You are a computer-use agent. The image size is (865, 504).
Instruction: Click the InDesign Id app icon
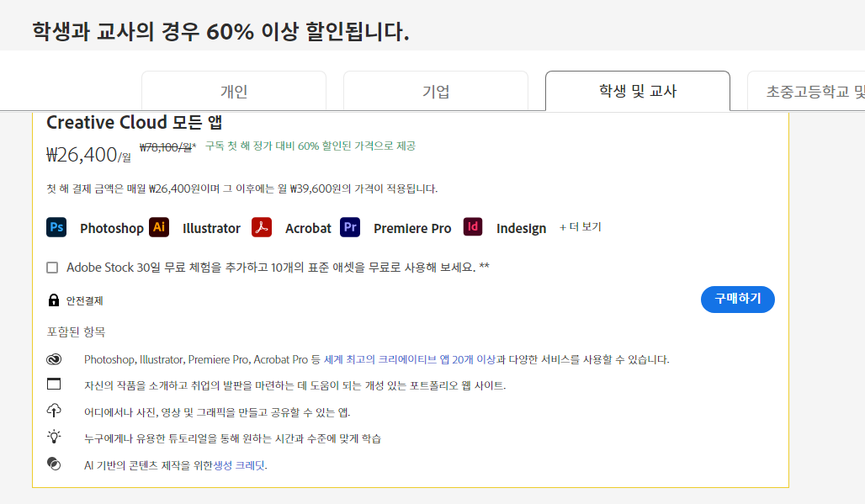pyautogui.click(x=473, y=226)
